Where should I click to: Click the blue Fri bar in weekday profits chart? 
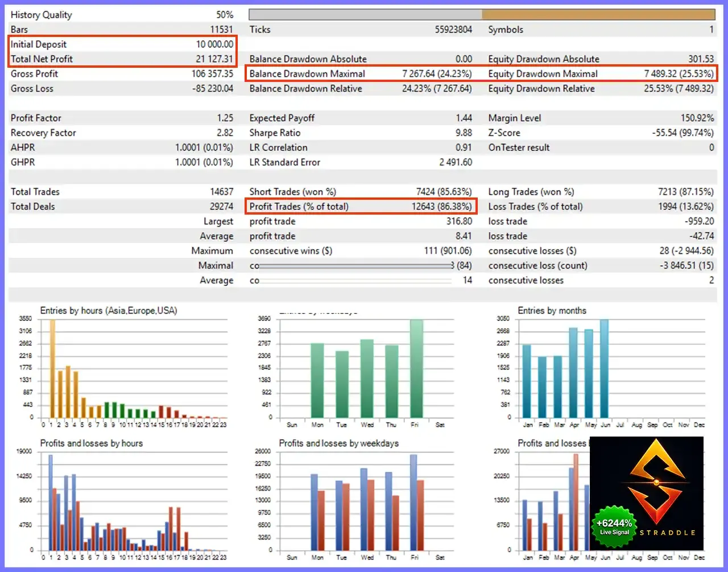click(x=413, y=503)
